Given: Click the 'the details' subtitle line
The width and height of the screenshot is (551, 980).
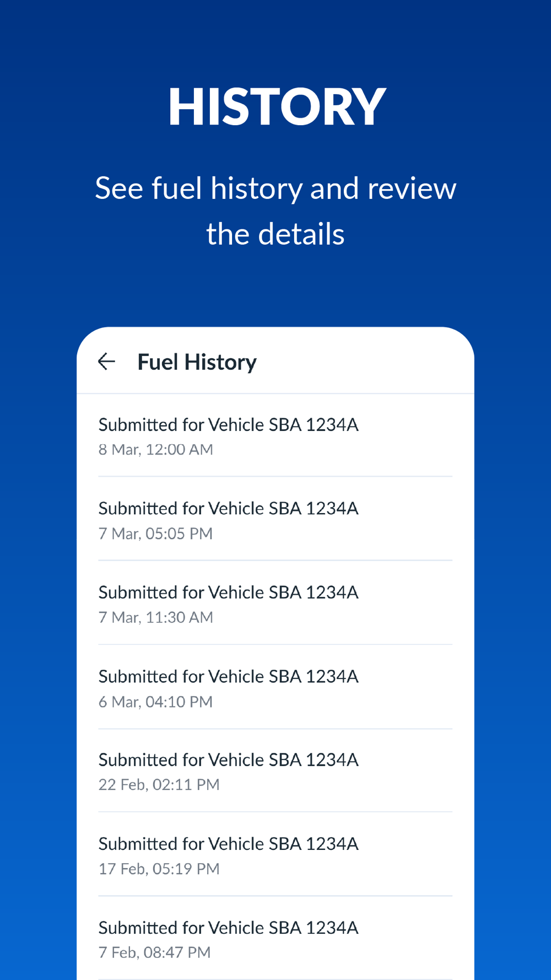Looking at the screenshot, I should point(275,234).
